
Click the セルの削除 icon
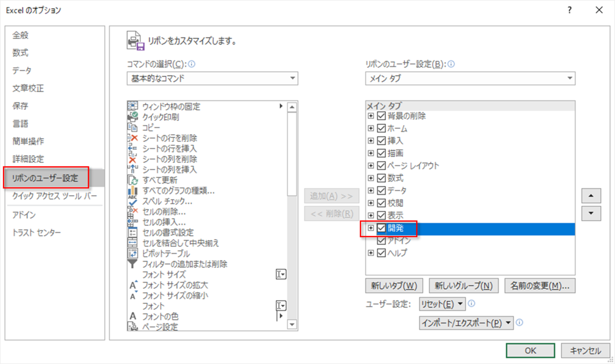click(132, 211)
